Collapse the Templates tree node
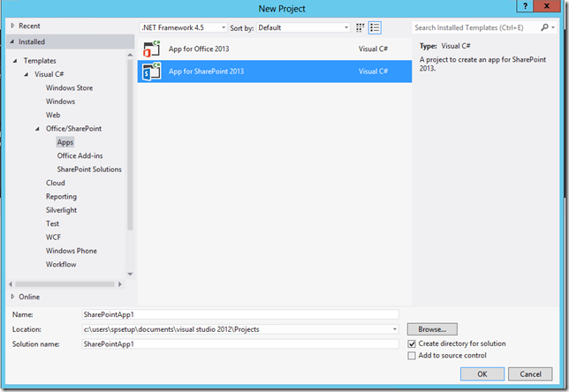The width and height of the screenshot is (569, 392). tap(15, 61)
